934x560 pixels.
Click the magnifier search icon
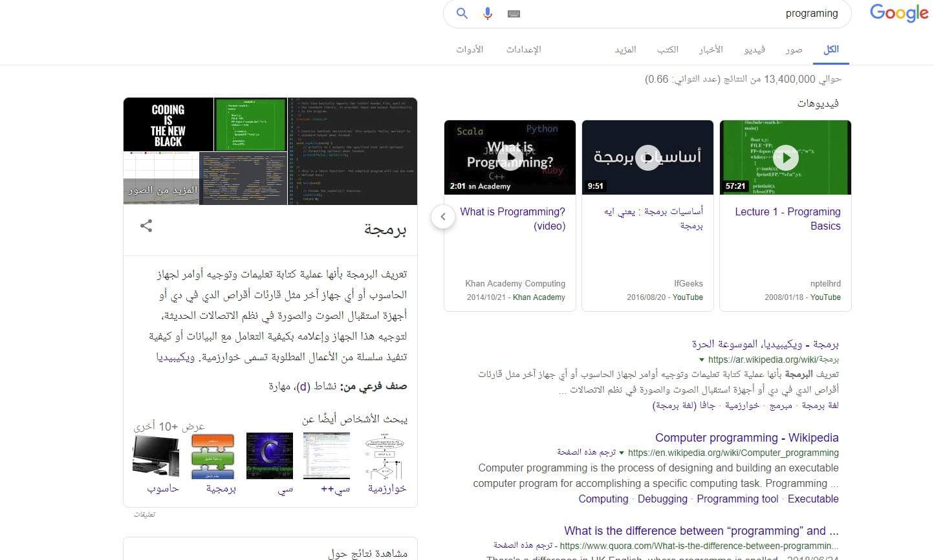click(x=462, y=14)
